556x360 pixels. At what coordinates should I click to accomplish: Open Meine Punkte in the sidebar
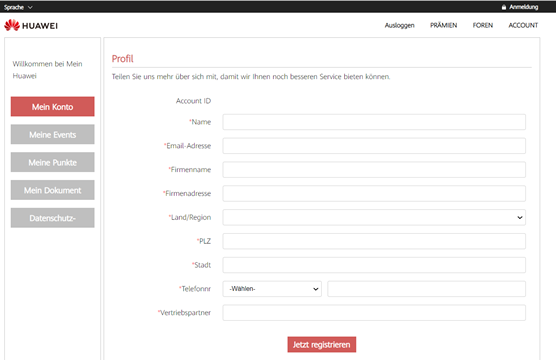pyautogui.click(x=52, y=162)
